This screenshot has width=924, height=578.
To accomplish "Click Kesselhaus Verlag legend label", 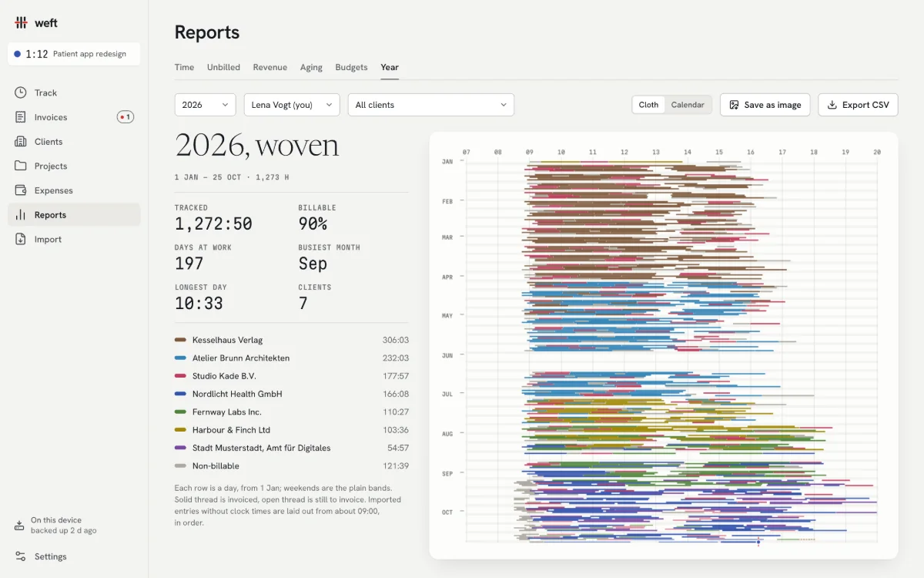I will click(x=227, y=340).
